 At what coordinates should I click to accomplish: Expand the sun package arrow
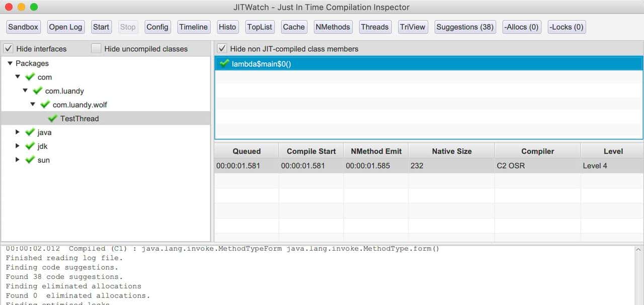(x=18, y=160)
